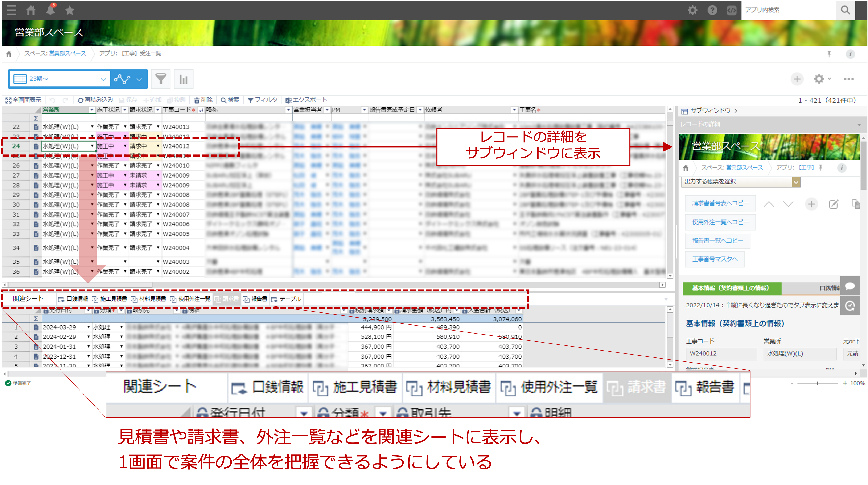Click the add record plus icon

click(797, 79)
